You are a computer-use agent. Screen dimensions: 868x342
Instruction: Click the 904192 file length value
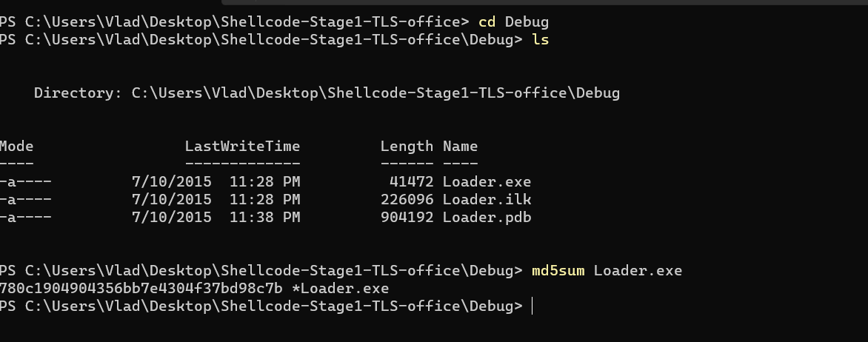[x=407, y=217]
